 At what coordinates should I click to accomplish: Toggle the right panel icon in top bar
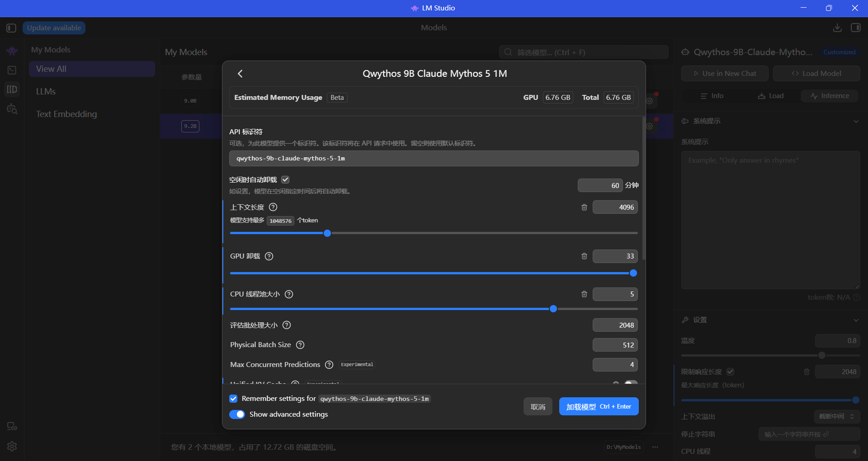pyautogui.click(x=855, y=28)
